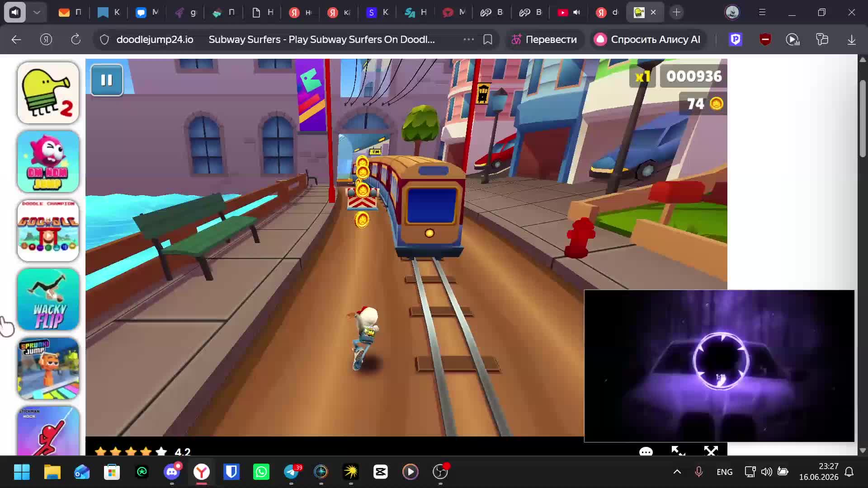Screen dimensions: 868x488
Task: Open the notification bell
Action: pos(849,472)
